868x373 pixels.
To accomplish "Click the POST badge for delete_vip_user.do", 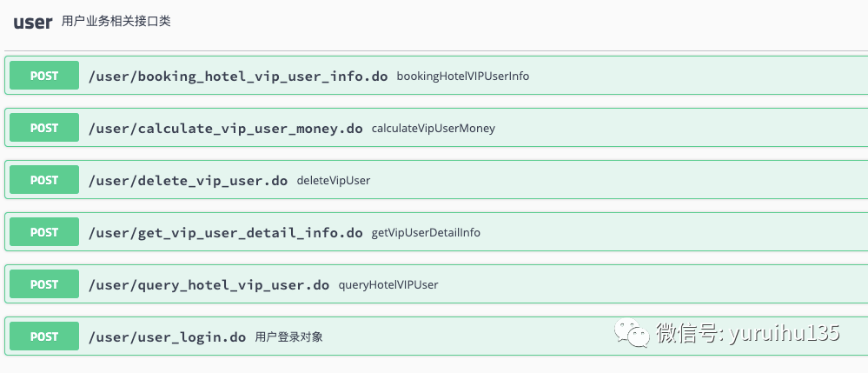I will (44, 180).
